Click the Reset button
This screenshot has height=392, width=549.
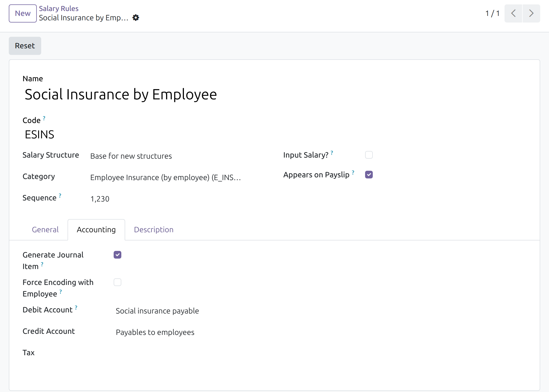pos(25,46)
